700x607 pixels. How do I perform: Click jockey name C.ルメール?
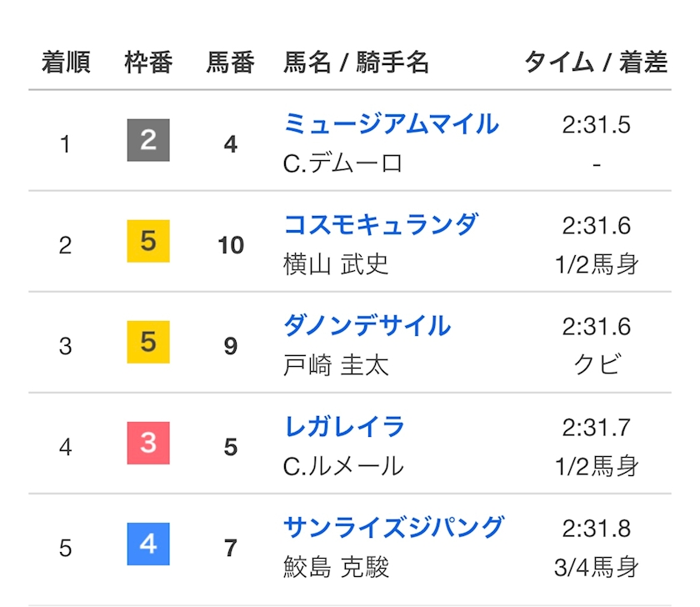(342, 466)
